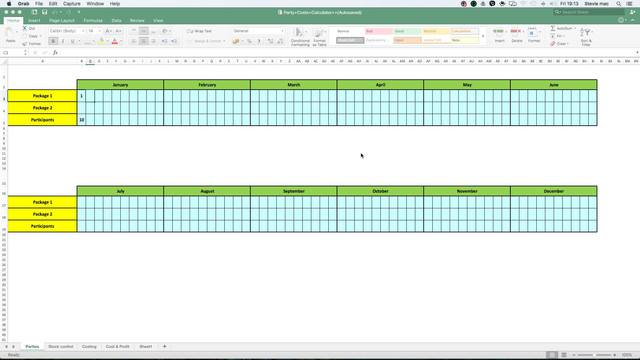The height and width of the screenshot is (360, 640).
Task: Open the font color dropdown arrow
Action: 121,41
